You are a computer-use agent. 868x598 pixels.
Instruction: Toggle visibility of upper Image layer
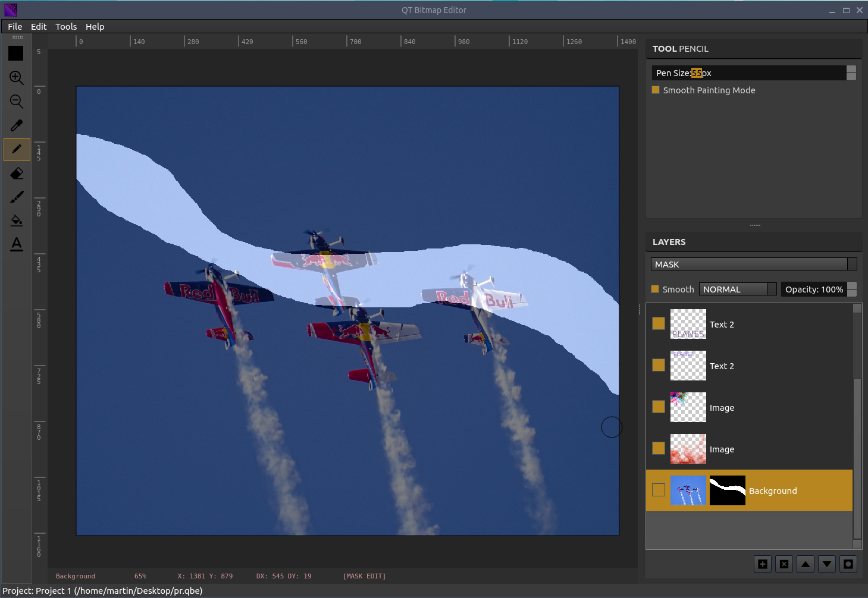point(659,407)
